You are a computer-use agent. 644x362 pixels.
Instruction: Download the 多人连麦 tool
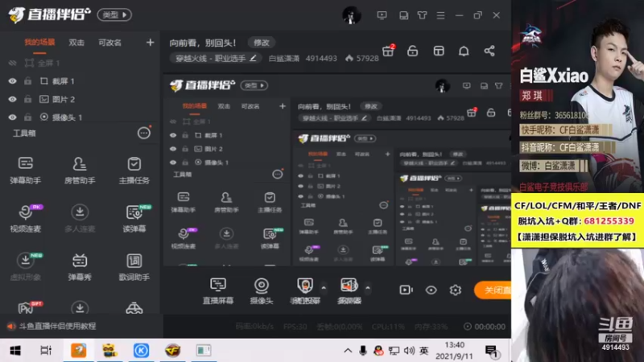coord(80,218)
